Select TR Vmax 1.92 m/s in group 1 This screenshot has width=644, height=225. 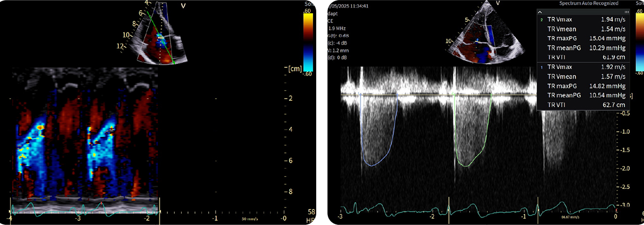(584, 67)
